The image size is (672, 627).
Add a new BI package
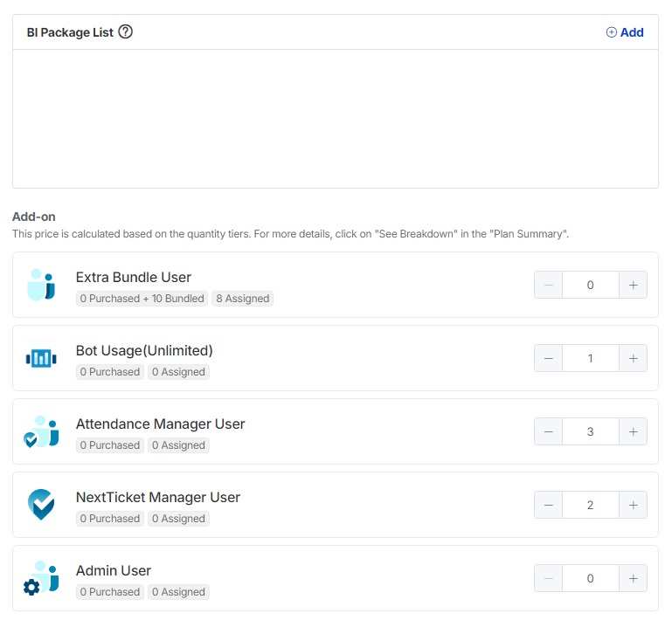(x=625, y=32)
